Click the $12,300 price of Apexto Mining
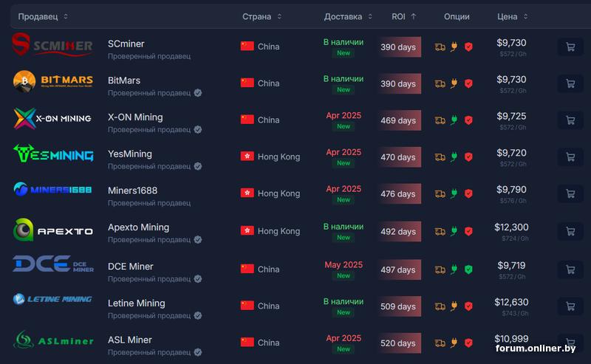 click(511, 227)
